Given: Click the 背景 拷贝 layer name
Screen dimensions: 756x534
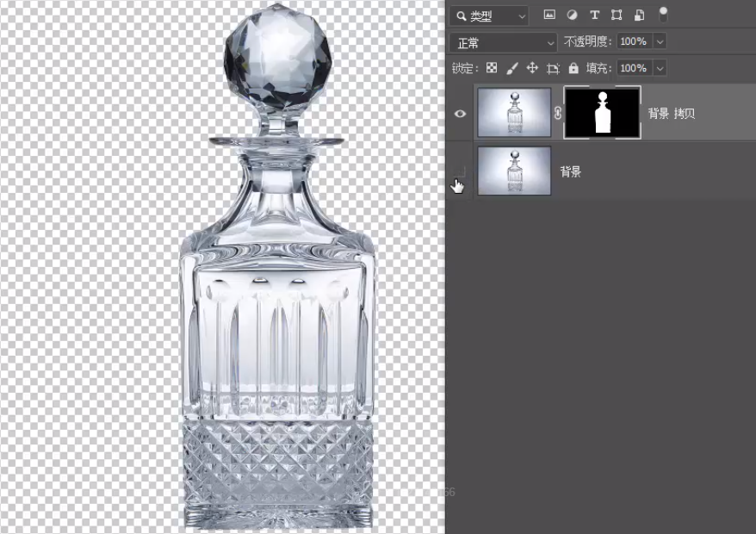Looking at the screenshot, I should 671,114.
